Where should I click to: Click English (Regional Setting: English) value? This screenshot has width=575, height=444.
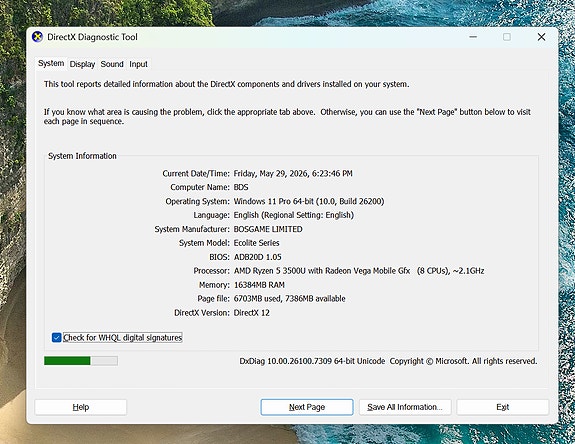point(294,215)
